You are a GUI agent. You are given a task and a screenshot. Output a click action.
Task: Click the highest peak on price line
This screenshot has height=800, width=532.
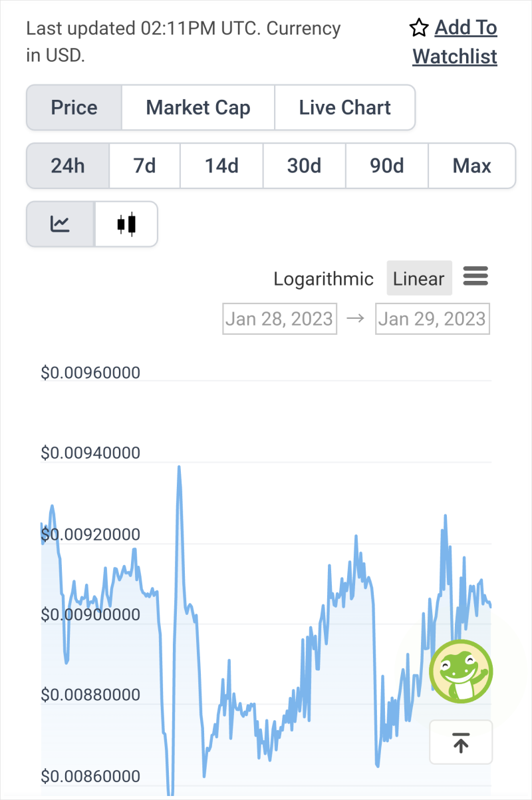(x=179, y=467)
